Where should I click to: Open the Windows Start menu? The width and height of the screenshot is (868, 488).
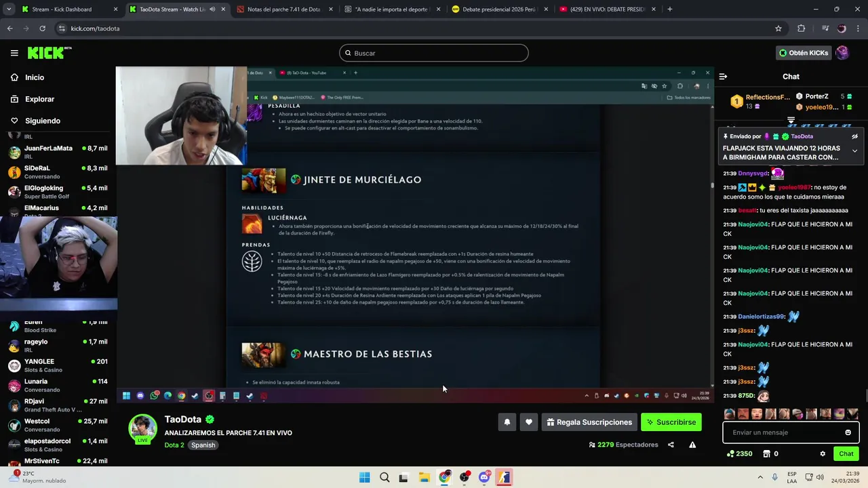point(364,477)
